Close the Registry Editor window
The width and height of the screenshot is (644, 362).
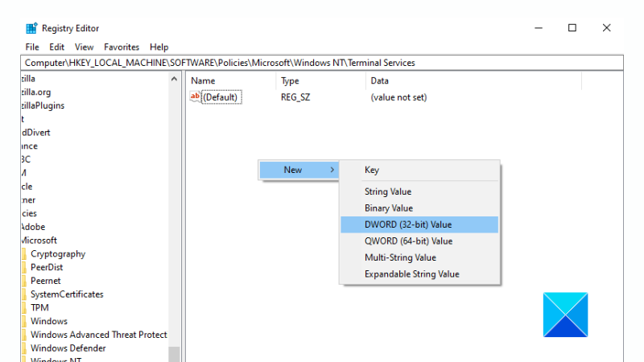(607, 28)
